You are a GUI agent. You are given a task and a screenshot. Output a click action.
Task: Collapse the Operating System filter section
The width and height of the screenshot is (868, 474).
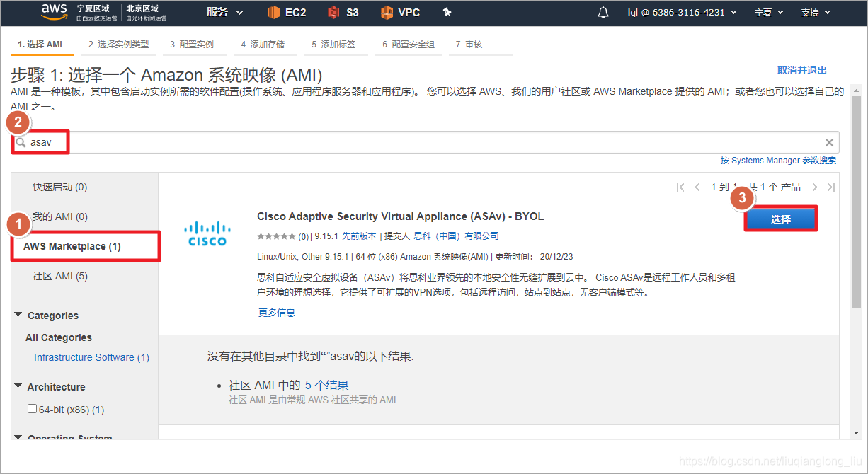point(18,438)
